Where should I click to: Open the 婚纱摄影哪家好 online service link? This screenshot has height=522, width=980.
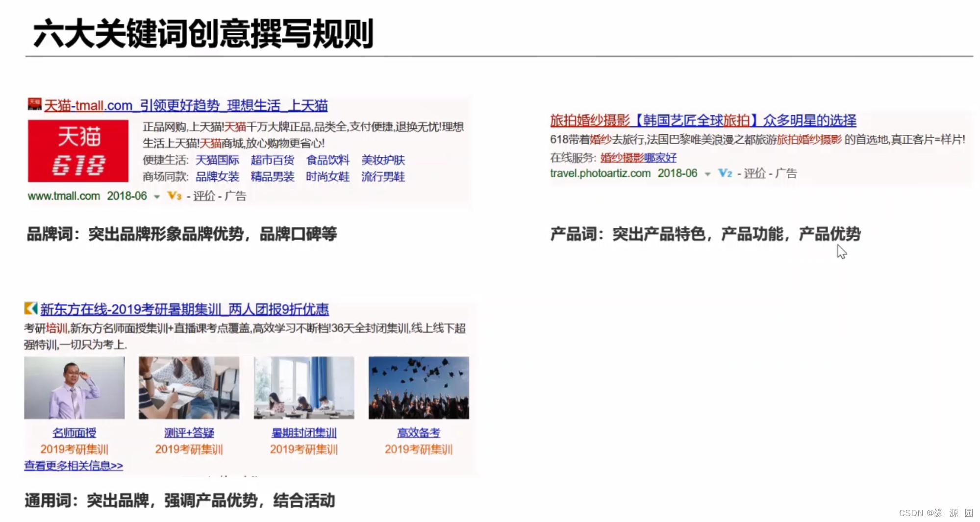(638, 158)
